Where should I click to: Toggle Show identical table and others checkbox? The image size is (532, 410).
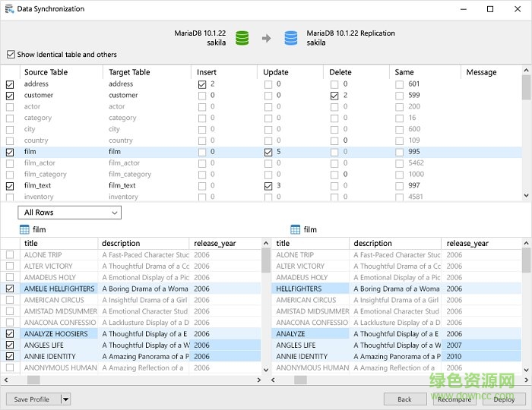point(11,55)
